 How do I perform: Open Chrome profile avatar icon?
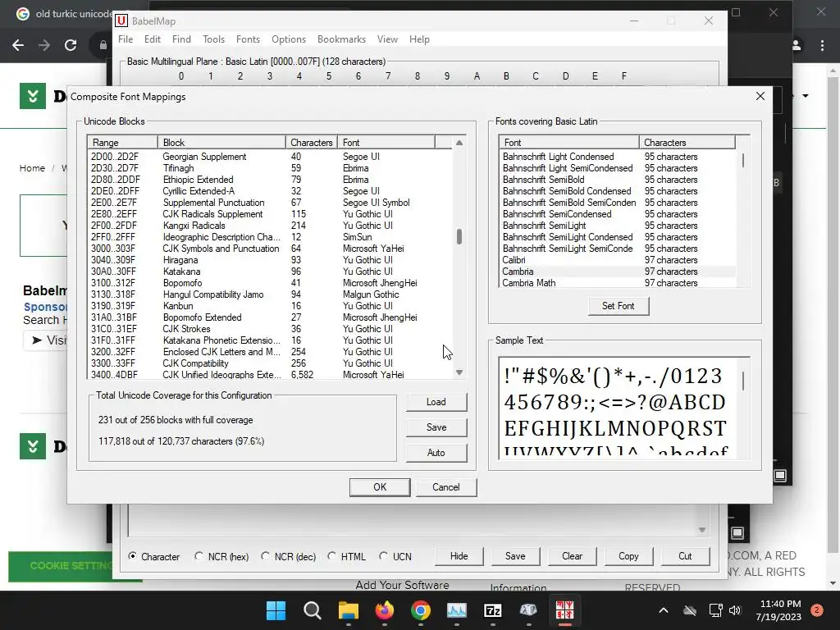click(797, 46)
